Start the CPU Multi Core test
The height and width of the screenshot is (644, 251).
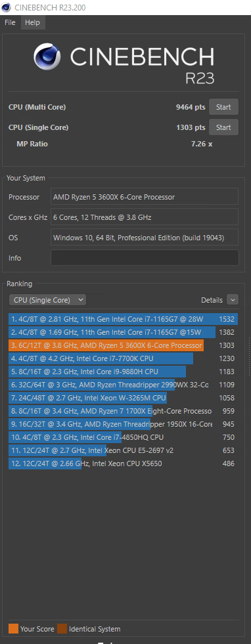(223, 107)
